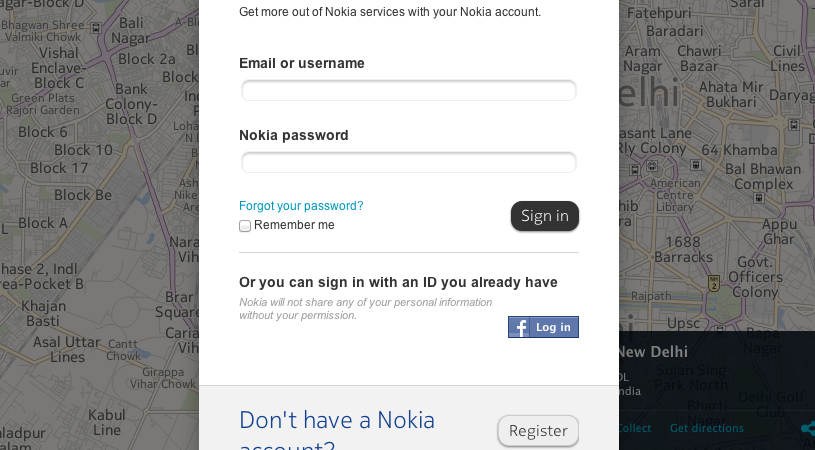815x450 pixels.
Task: Focus the Email or username field
Action: 408,91
